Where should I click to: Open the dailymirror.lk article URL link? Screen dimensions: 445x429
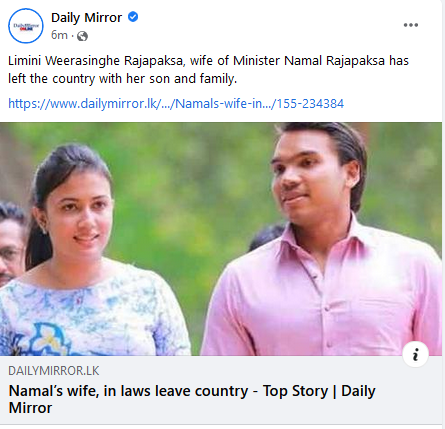[x=176, y=104]
